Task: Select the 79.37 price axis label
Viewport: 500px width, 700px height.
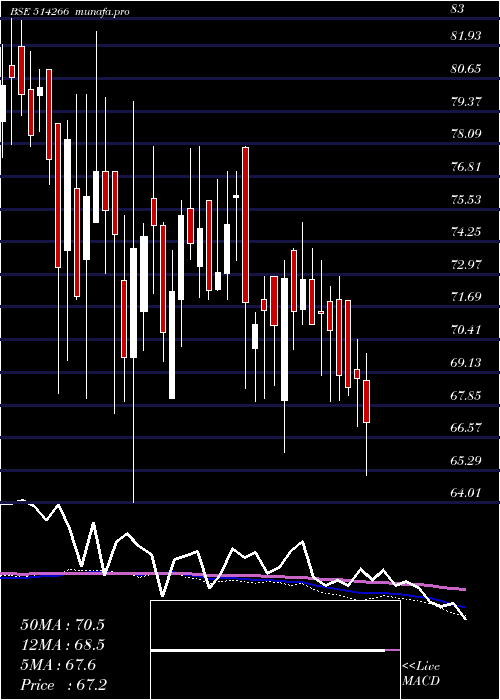Action: click(x=467, y=101)
